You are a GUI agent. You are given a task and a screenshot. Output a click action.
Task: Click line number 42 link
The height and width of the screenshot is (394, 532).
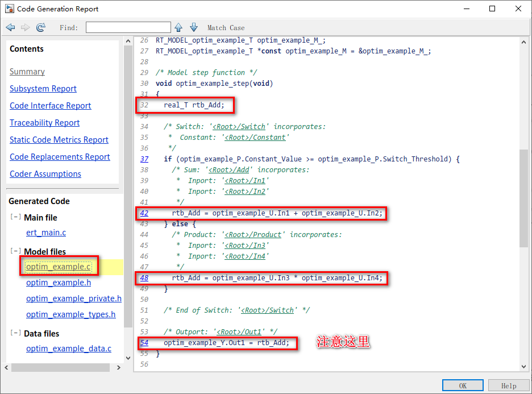[144, 213]
